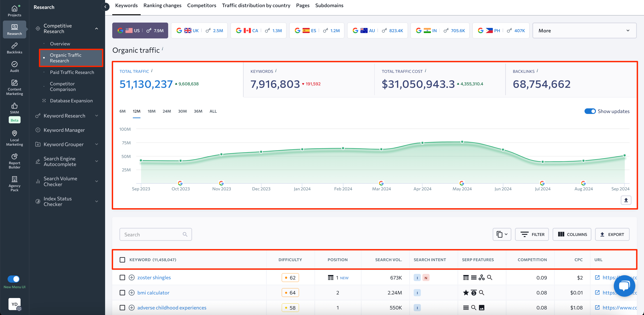
Task: Open Paid Traffic Research menu item
Action: tap(72, 72)
